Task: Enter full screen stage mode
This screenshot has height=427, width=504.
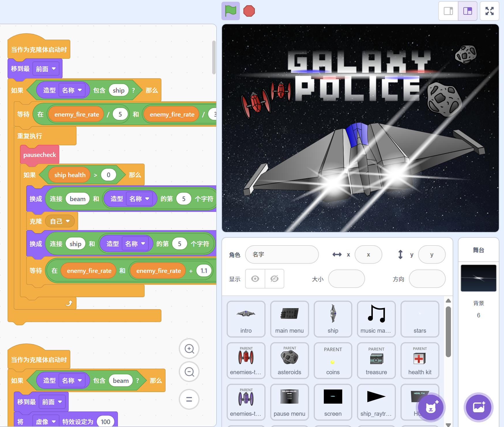Action: click(x=490, y=11)
